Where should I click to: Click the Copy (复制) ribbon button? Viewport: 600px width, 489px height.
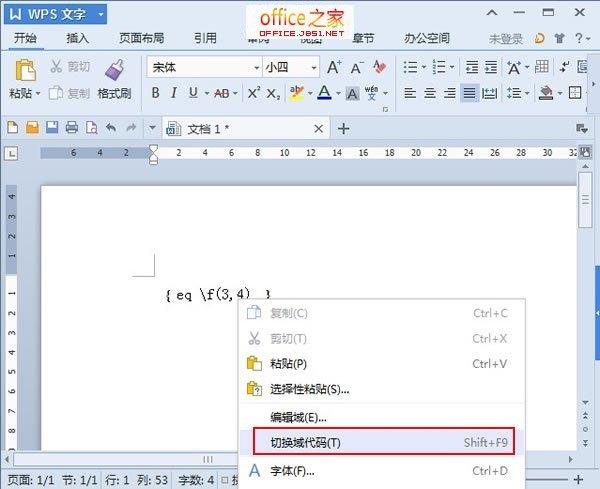pos(69,93)
